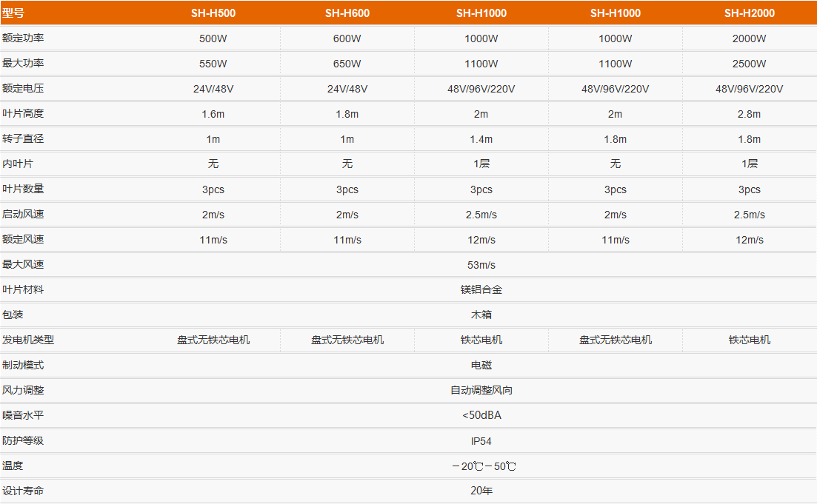Select the 1.4m rotor diameter value
The height and width of the screenshot is (504, 817).
click(481, 139)
